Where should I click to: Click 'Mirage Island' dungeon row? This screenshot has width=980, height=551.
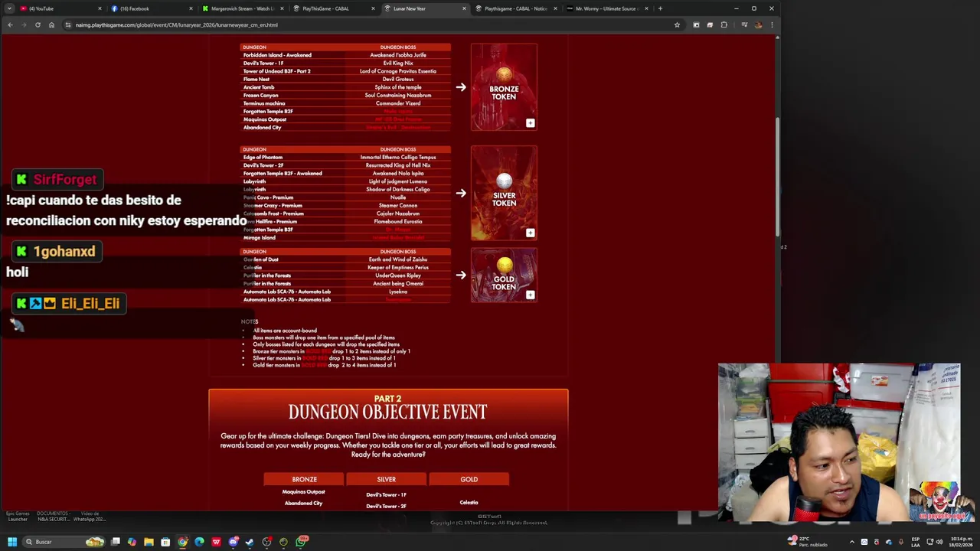coord(345,237)
